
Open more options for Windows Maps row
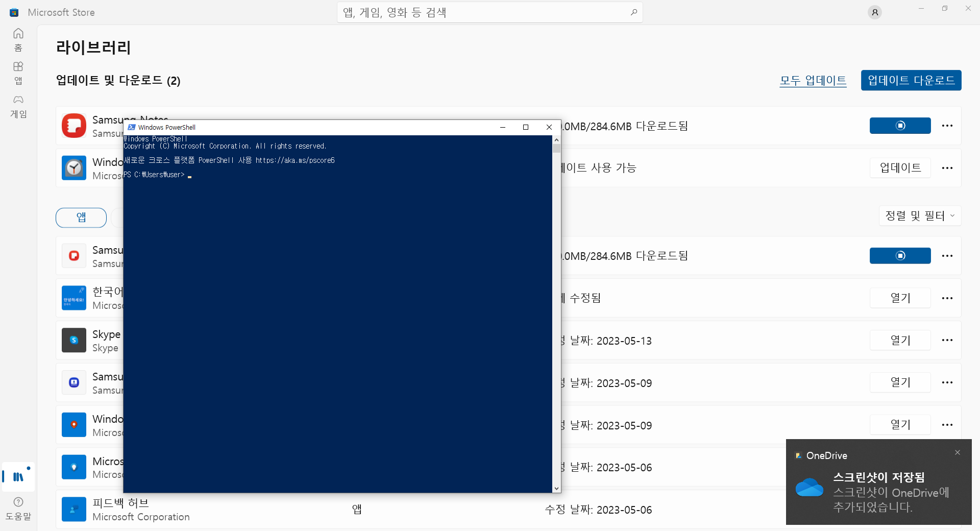[947, 425]
